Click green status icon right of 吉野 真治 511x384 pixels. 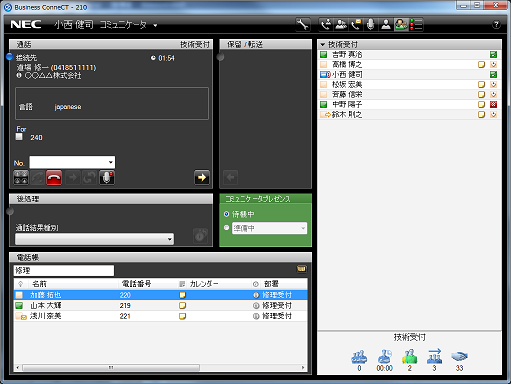(x=494, y=55)
